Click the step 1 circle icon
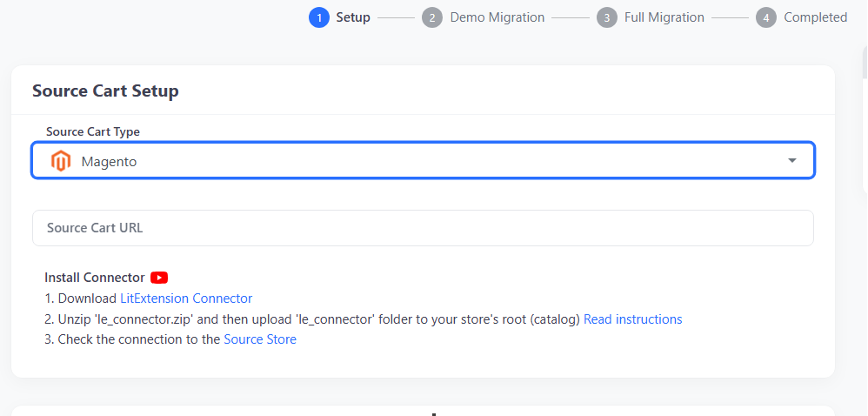868x416 pixels. click(319, 17)
